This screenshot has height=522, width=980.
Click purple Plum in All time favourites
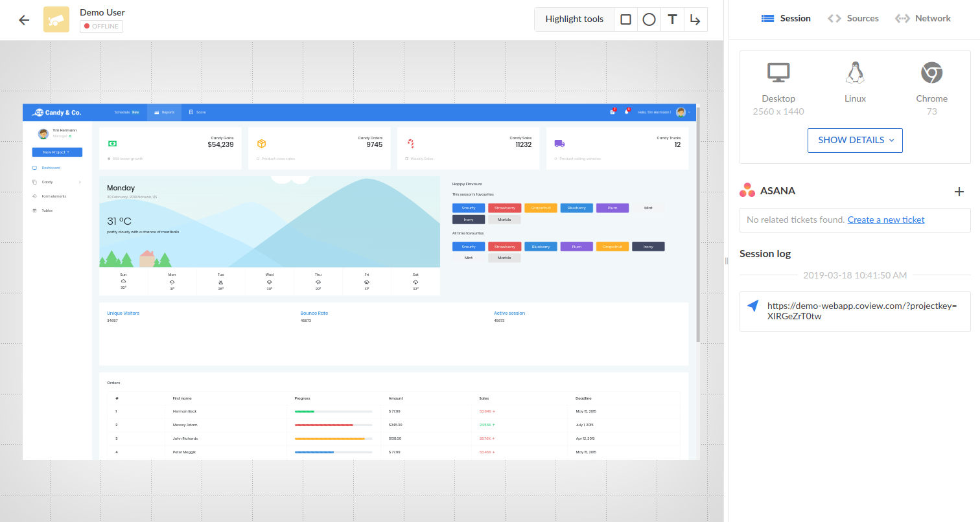coord(576,247)
